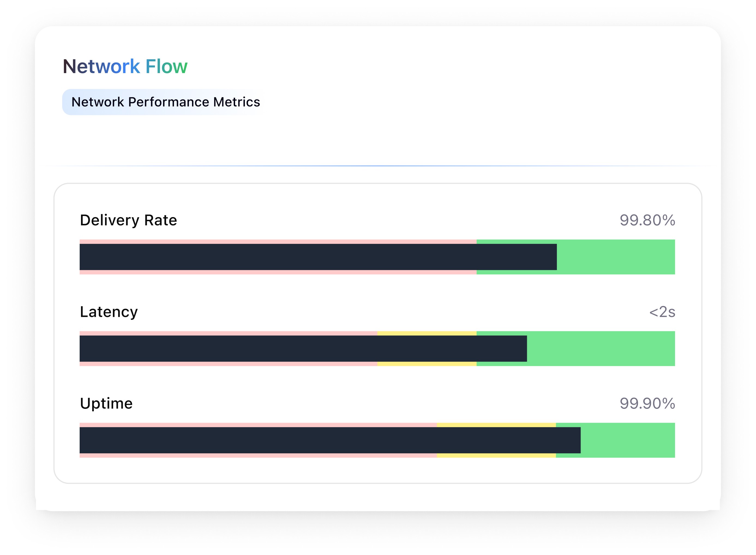Select the Network Performance Metrics badge
This screenshot has height=555, width=756.
(165, 102)
